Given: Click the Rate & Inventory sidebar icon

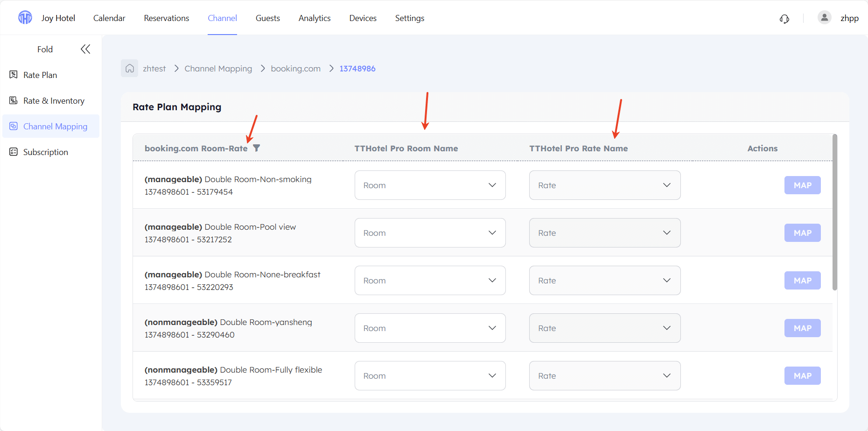Looking at the screenshot, I should click(x=14, y=100).
